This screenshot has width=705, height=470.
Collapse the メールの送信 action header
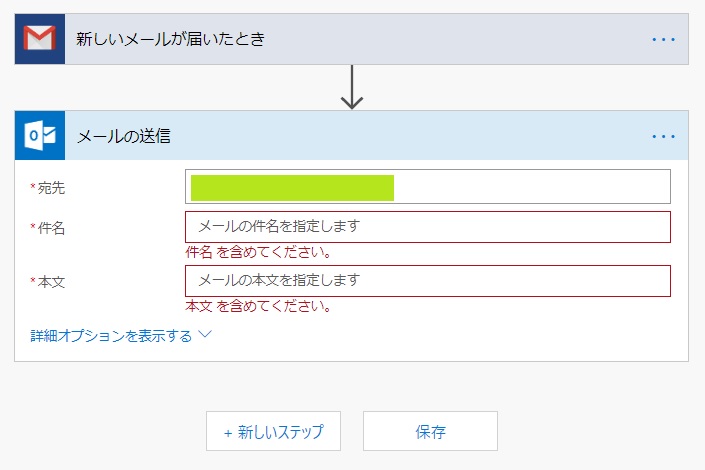[352, 135]
